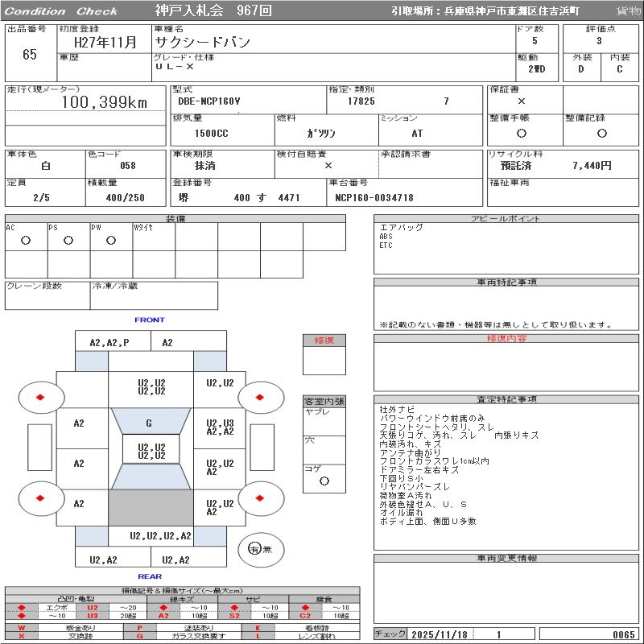This screenshot has height=644, width=644.
Task: Click the chassis number NCP160-0034718
Action: 373,198
